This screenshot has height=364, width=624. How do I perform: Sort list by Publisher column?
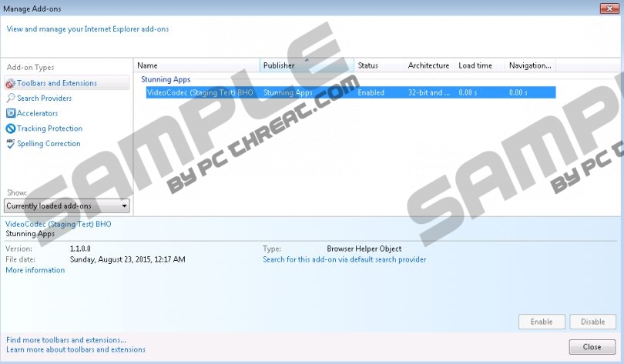pyautogui.click(x=307, y=65)
